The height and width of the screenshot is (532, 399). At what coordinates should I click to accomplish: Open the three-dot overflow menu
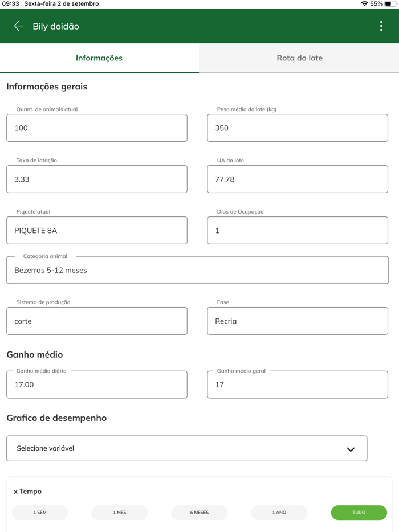(381, 26)
